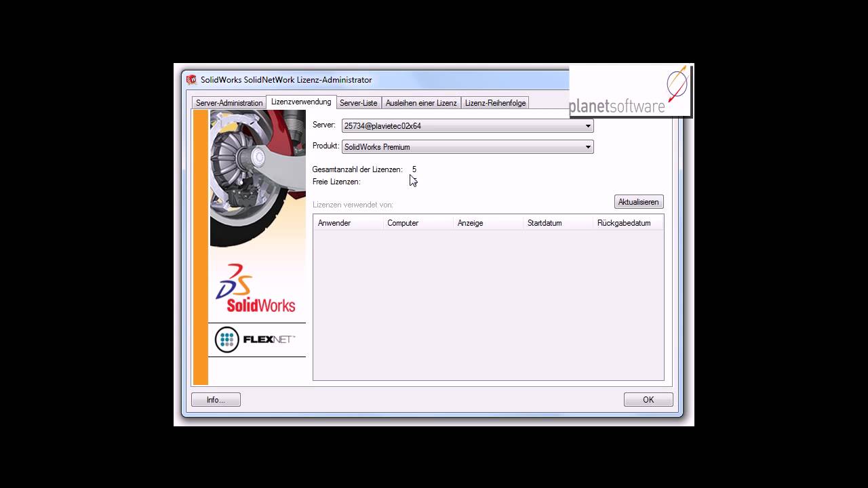Click the Anzeige column header
Image resolution: width=868 pixels, height=488 pixels.
(488, 223)
